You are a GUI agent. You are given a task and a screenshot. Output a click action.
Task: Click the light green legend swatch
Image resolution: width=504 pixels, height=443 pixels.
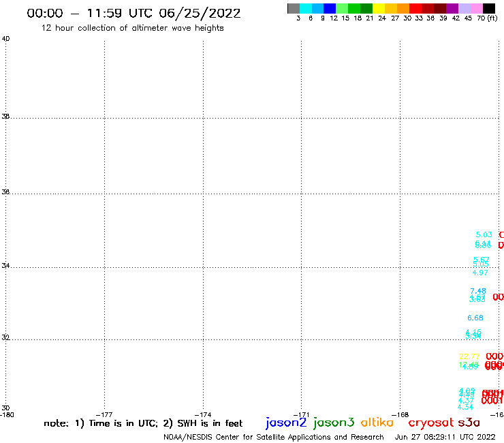pos(342,8)
